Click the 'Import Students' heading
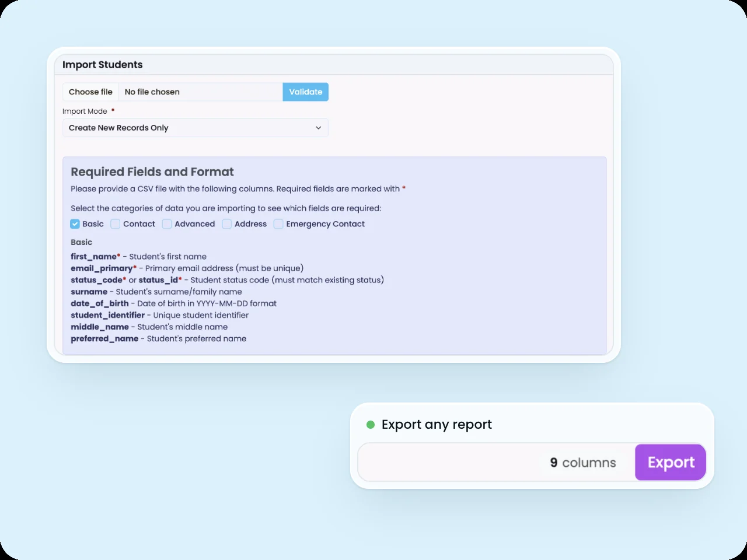The height and width of the screenshot is (560, 747). pyautogui.click(x=103, y=65)
